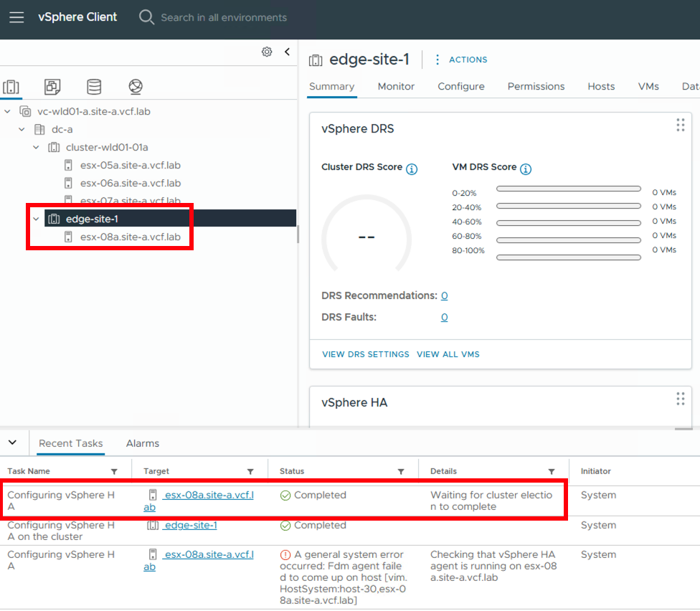Open the vSphere Client hamburger menu
The height and width of the screenshot is (611, 700).
tap(16, 16)
